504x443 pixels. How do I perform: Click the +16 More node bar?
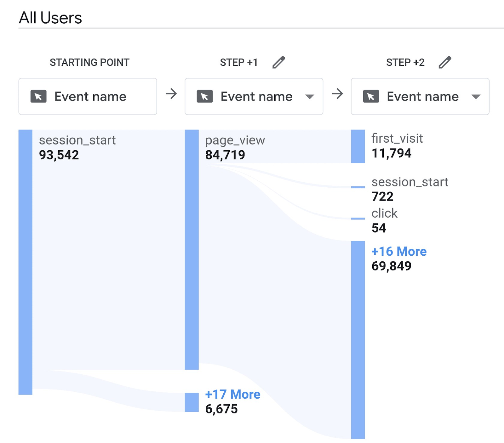pyautogui.click(x=358, y=340)
